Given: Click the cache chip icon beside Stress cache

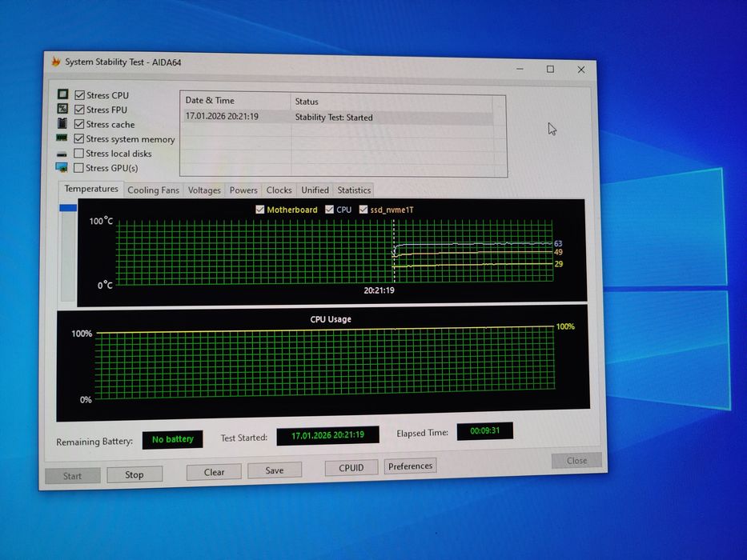Looking at the screenshot, I should 62,123.
